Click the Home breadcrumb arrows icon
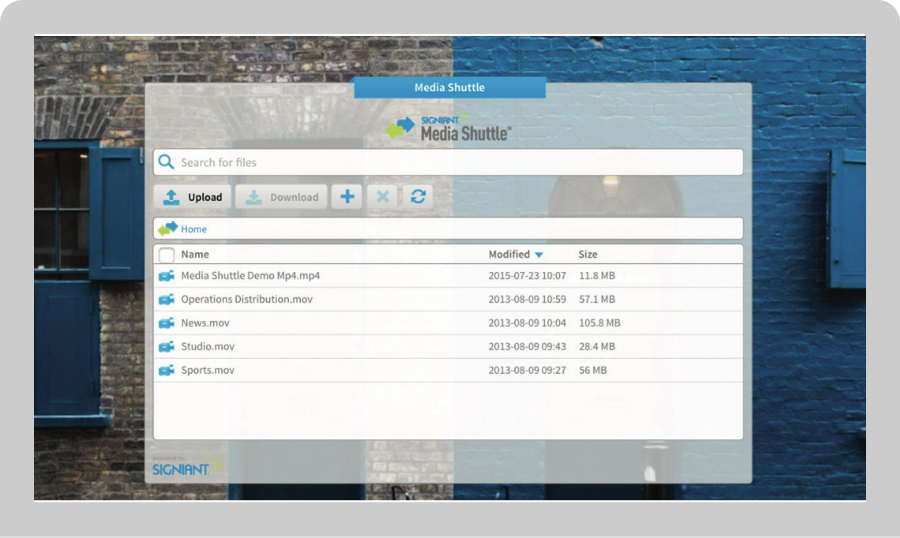Image resolution: width=900 pixels, height=538 pixels. [168, 229]
